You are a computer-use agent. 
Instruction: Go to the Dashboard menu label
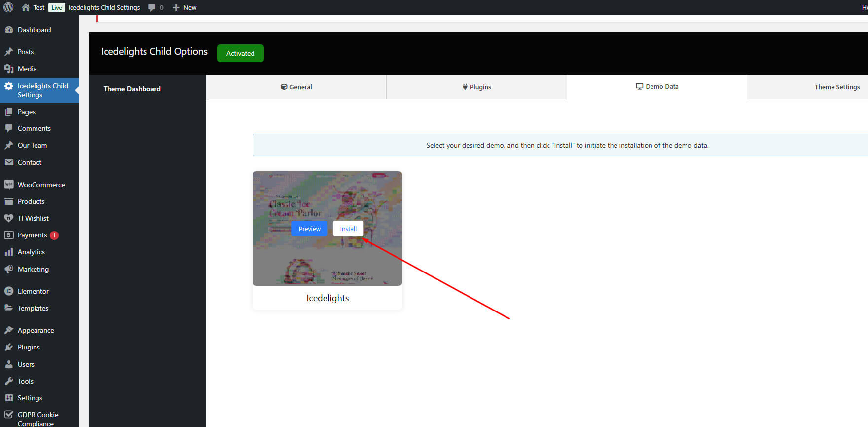click(34, 30)
